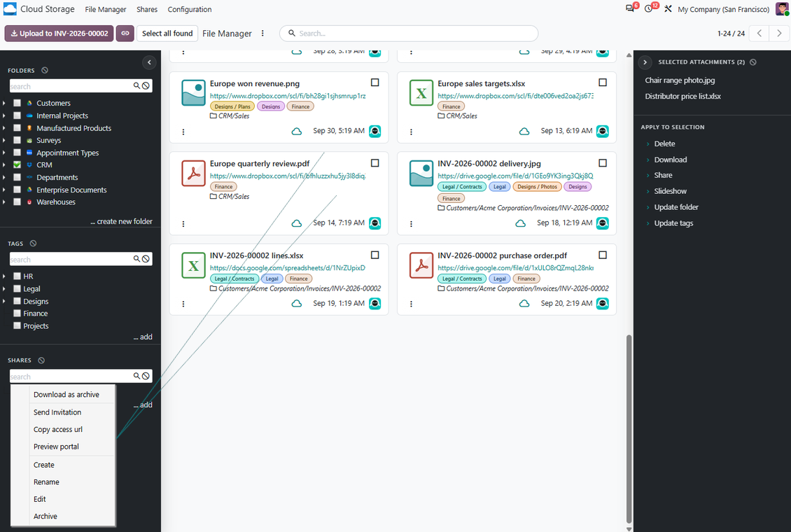The height and width of the screenshot is (532, 791).
Task: Check the Customers folder checkbox
Action: point(17,103)
